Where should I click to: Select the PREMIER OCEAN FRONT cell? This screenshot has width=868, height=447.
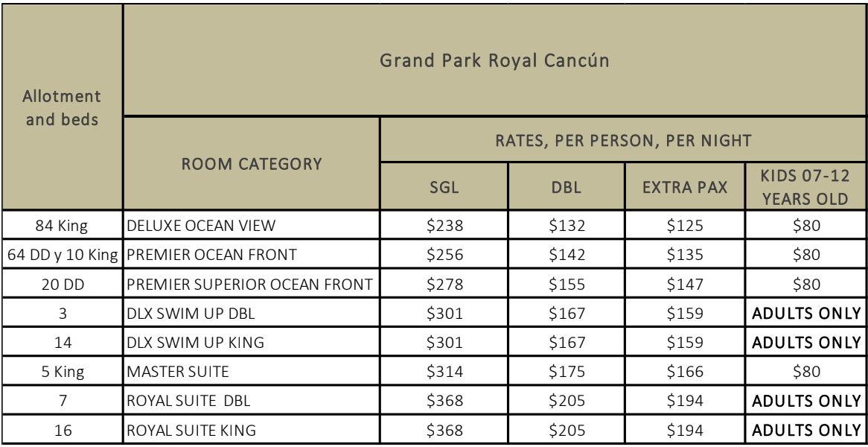click(252, 255)
